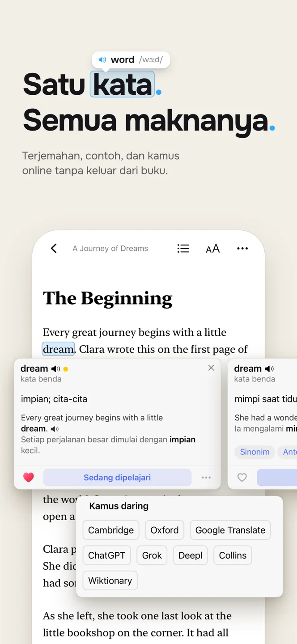This screenshot has height=644, width=297.
Task: Play pronunciation speaker in 'word' tooltip
Action: [x=102, y=59]
